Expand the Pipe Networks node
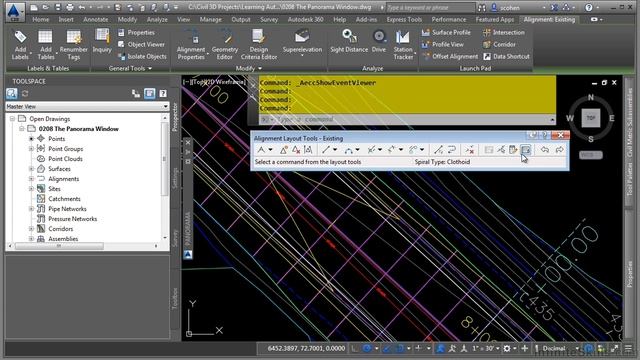This screenshot has width=640, height=360. 31,209
